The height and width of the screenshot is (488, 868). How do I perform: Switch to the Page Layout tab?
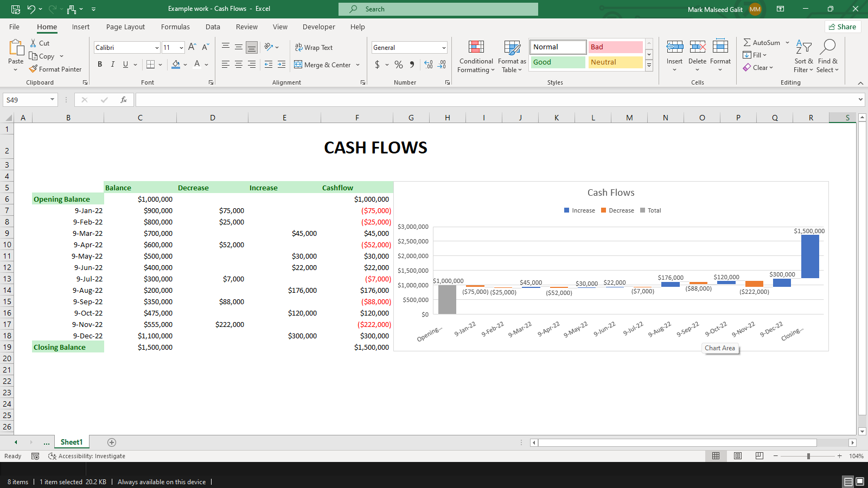[x=125, y=27]
